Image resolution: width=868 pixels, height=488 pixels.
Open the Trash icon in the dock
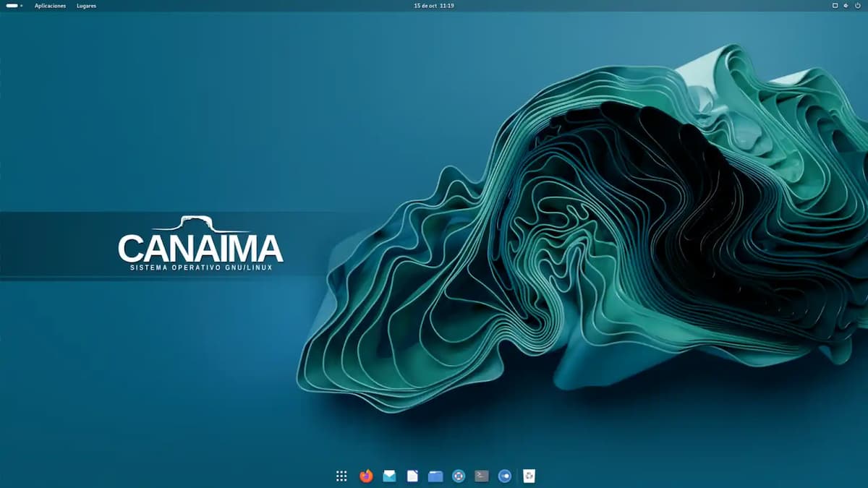[529, 476]
